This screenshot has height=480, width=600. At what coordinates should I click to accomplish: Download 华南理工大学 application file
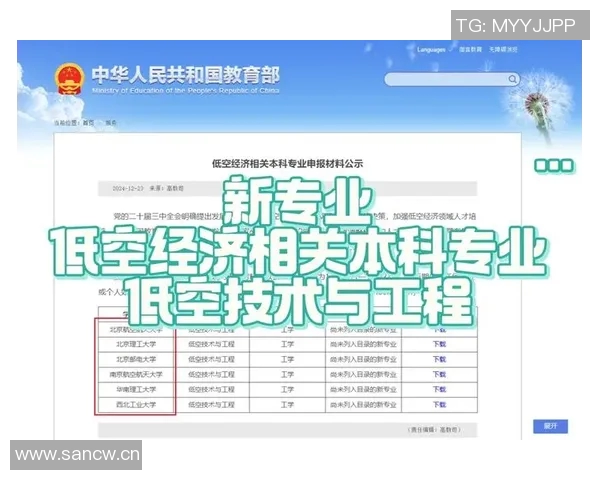pyautogui.click(x=439, y=389)
